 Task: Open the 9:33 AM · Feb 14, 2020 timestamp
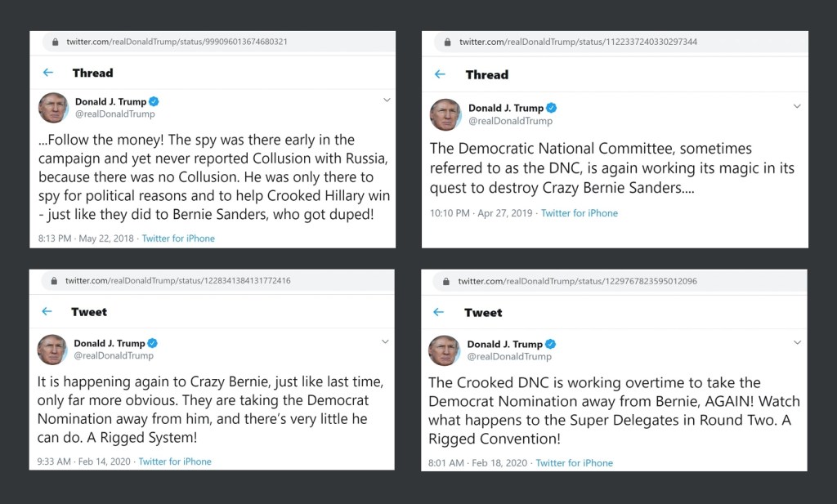(x=84, y=462)
